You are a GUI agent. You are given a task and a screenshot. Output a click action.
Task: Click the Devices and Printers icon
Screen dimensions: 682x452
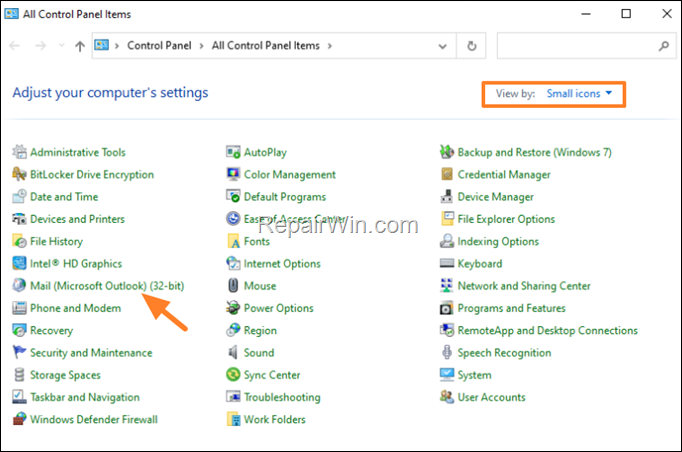click(x=19, y=218)
